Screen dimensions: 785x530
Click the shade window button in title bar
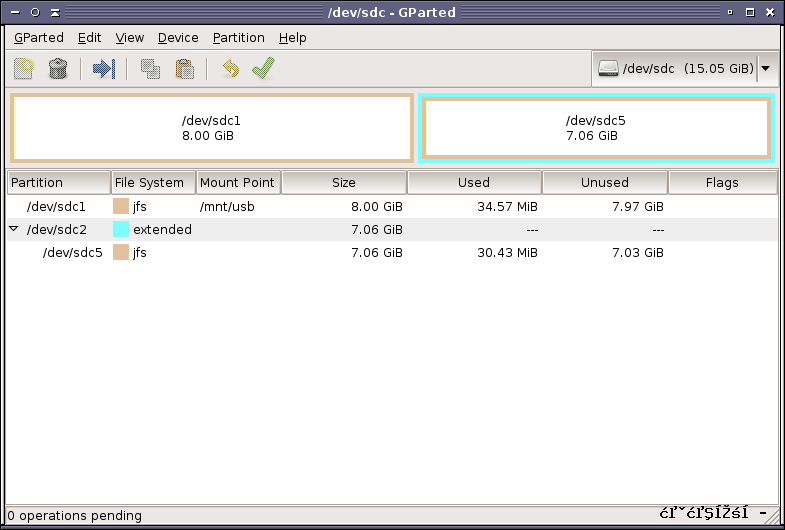(x=55, y=12)
